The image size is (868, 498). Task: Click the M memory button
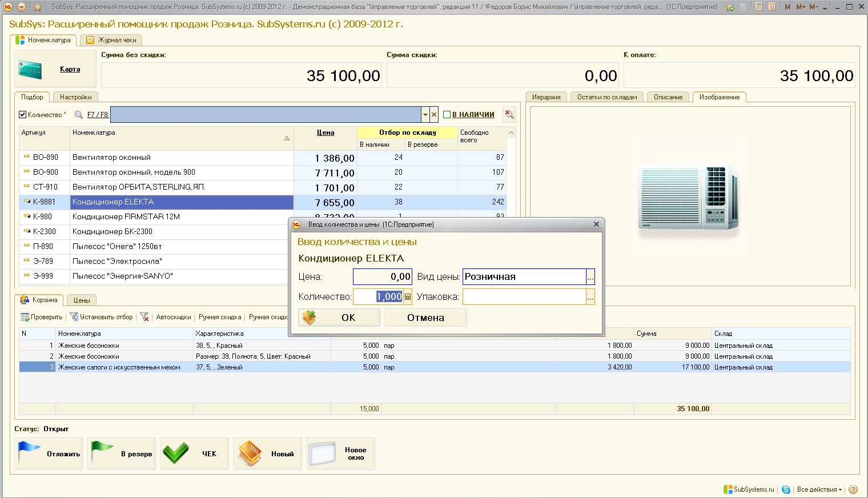pyautogui.click(x=787, y=7)
